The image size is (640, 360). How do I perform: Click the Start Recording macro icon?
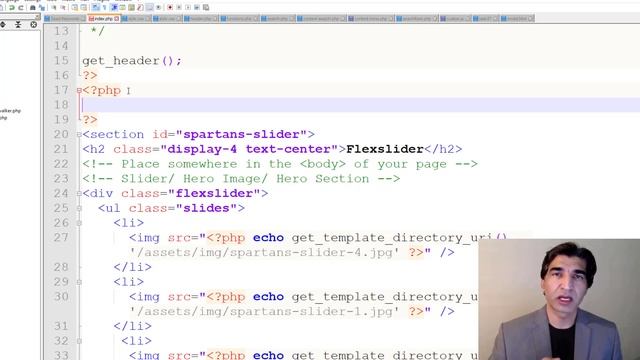point(170,7)
